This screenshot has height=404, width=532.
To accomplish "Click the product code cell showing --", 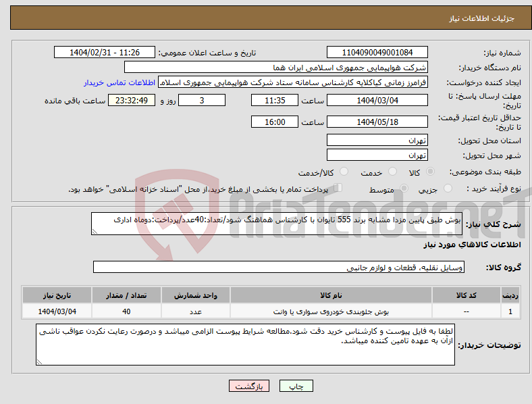I will coord(467,311).
